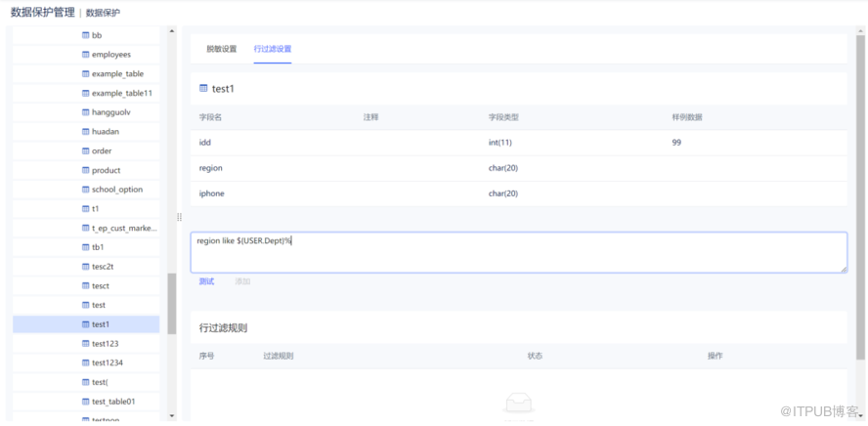
Task: Click the panel splitter handle dots
Action: tap(179, 218)
